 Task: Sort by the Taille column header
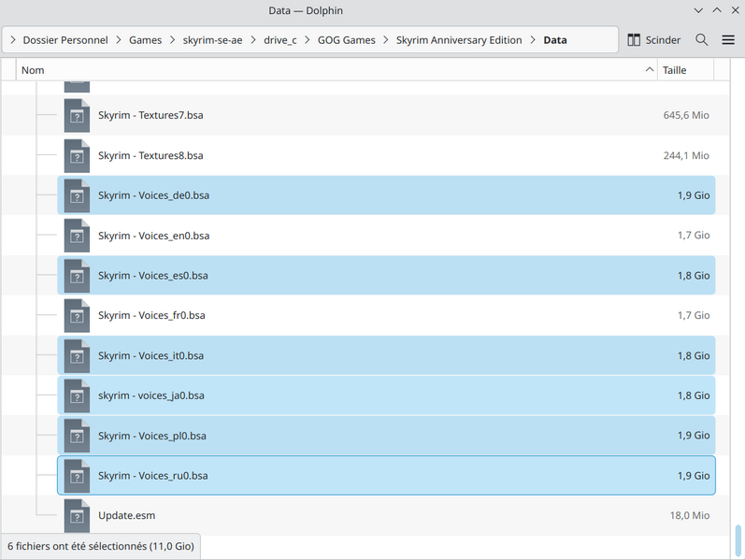click(685, 70)
